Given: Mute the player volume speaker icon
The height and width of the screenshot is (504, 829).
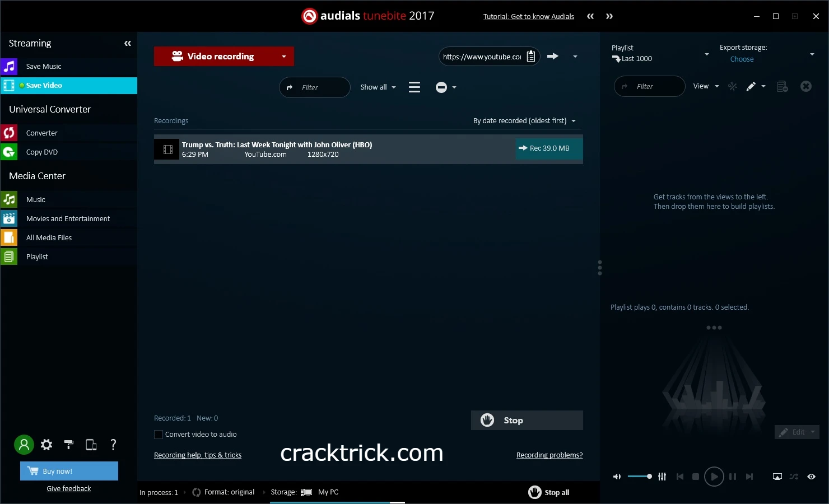Looking at the screenshot, I should 617,477.
